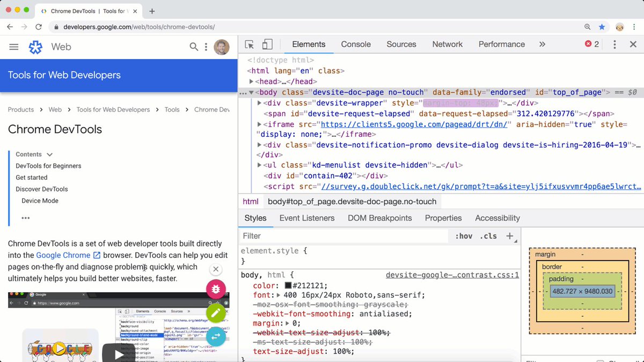Open the survey.g.doubleclick.net script link
The width and height of the screenshot is (644, 362).
click(x=480, y=187)
